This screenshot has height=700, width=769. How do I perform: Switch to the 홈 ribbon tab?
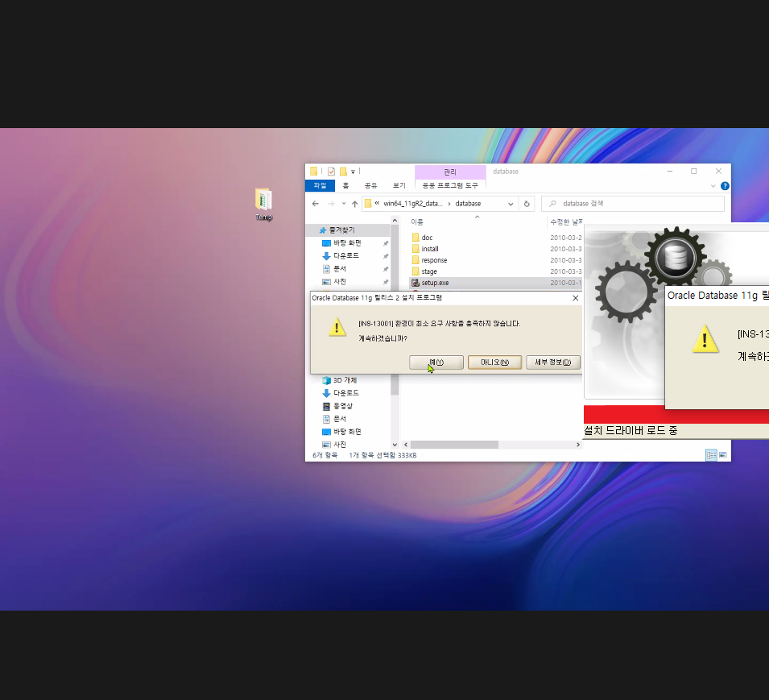tap(345, 185)
